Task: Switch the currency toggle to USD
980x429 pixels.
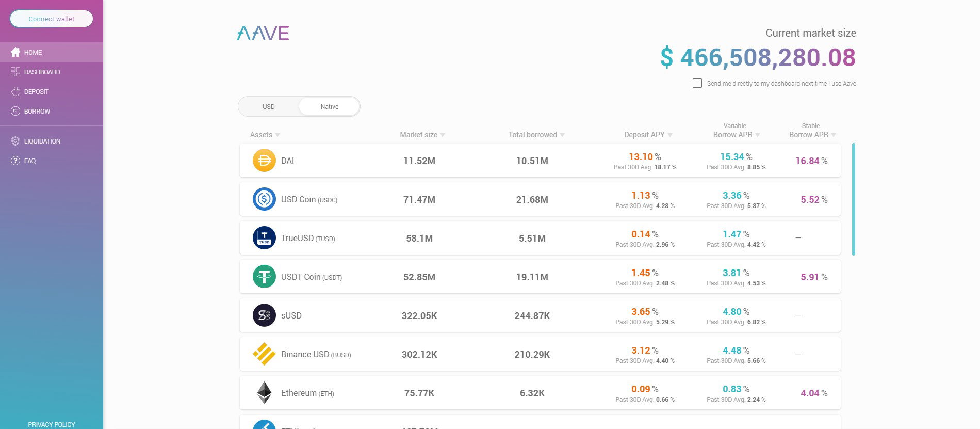Action: (x=269, y=106)
